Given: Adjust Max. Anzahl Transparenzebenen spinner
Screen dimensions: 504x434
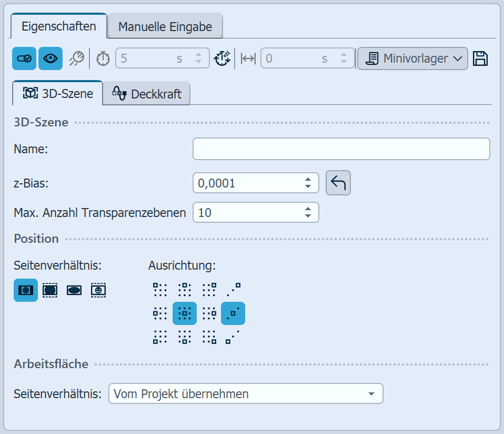Looking at the screenshot, I should pyautogui.click(x=308, y=213).
